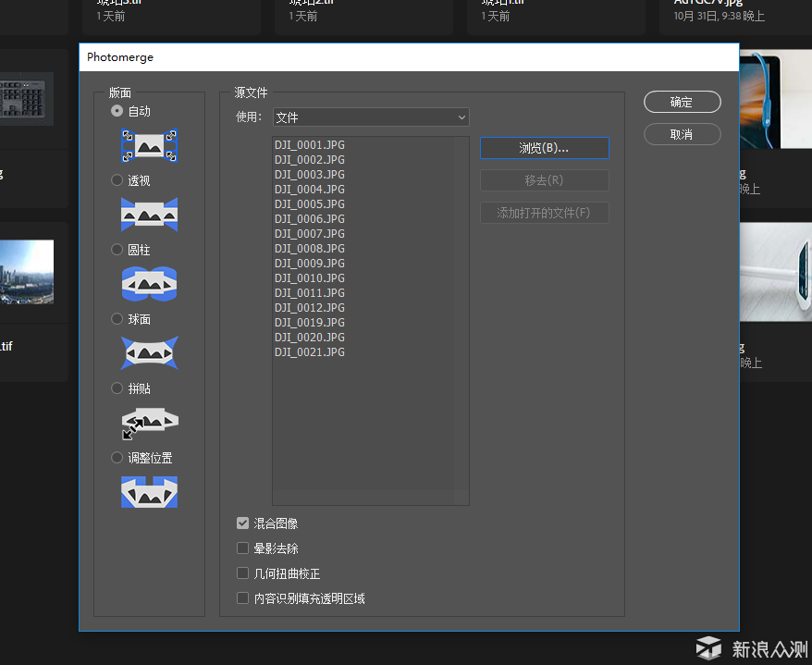Select the 圆柱 radio button
812x665 pixels.
tap(117, 250)
